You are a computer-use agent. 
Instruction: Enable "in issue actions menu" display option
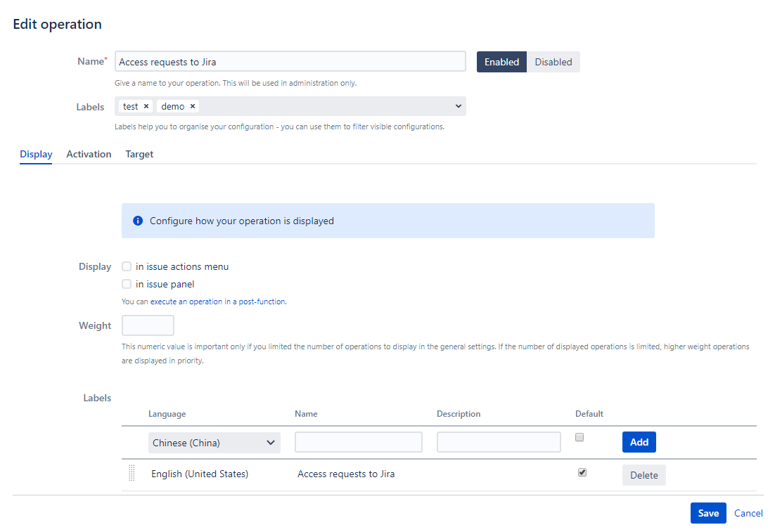click(x=126, y=266)
